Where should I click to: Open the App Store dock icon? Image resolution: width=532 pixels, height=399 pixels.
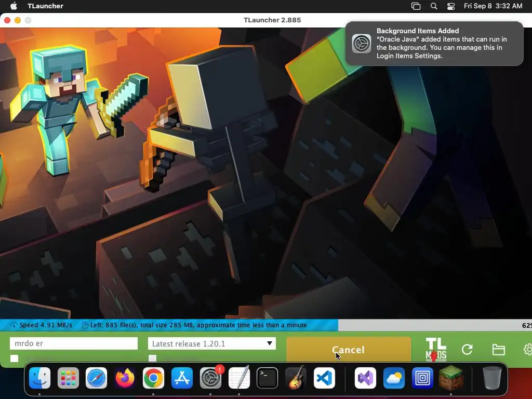[x=182, y=378]
